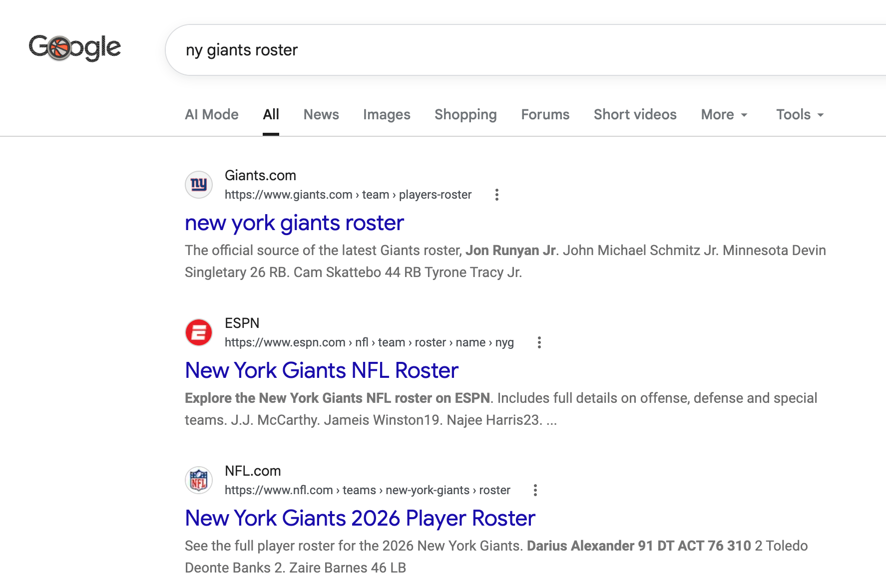This screenshot has width=886, height=588.
Task: Click the nfl.com new-york-giants roster URL
Action: click(368, 490)
